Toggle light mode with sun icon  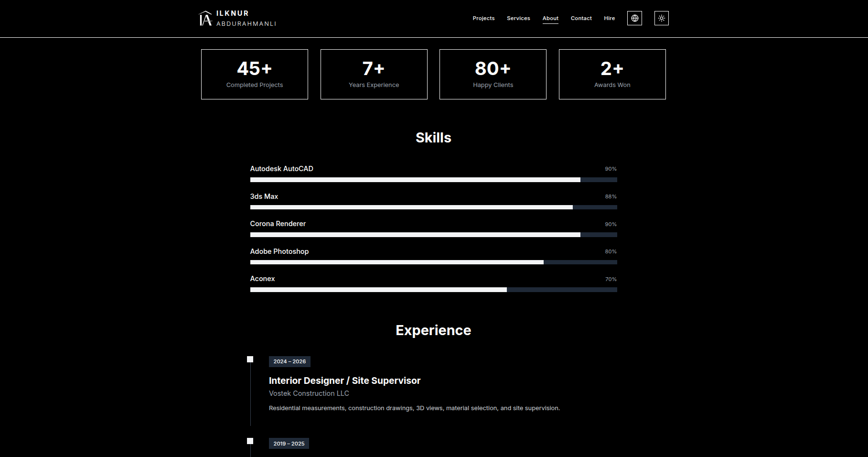[x=661, y=18]
